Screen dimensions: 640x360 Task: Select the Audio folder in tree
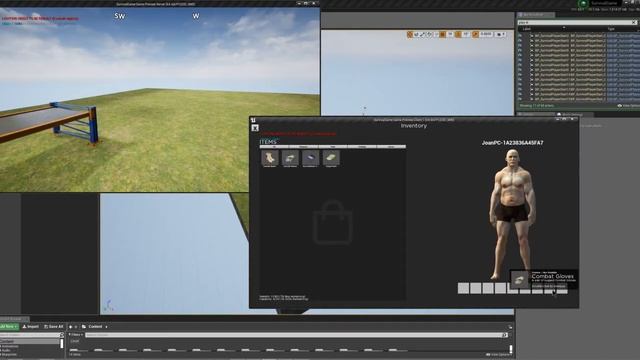(x=6, y=350)
